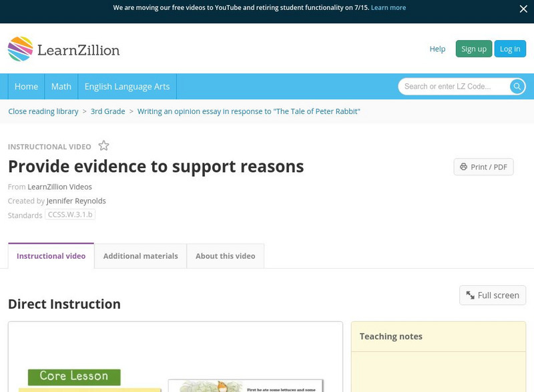Go to the Close reading library breadcrumb
534x392 pixels.
pos(42,111)
